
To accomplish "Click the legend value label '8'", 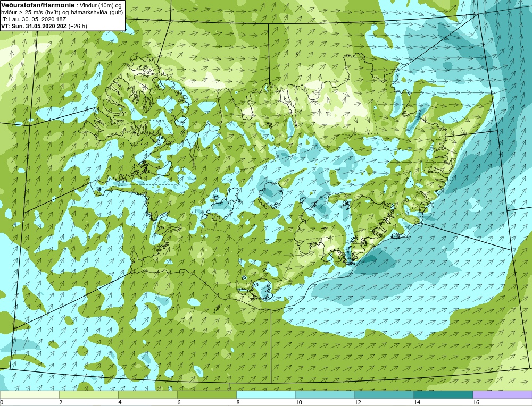I will (238, 402).
